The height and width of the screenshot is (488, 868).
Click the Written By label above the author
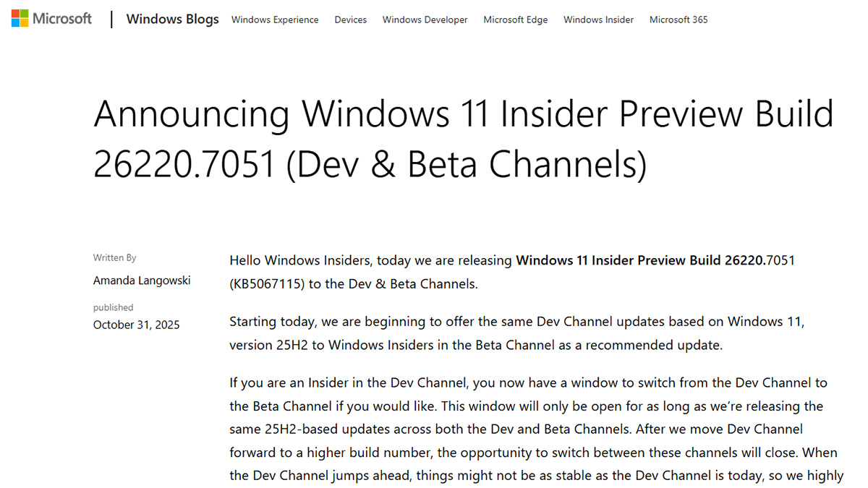click(114, 257)
